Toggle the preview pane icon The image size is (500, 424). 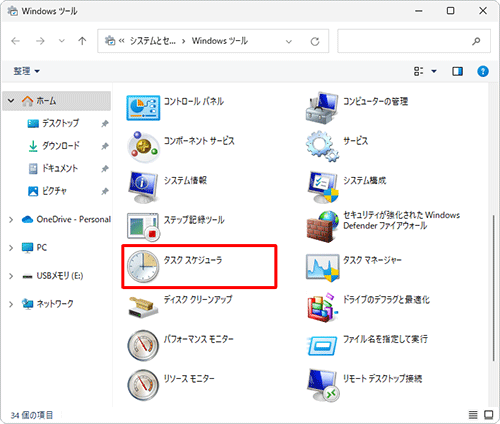[457, 71]
